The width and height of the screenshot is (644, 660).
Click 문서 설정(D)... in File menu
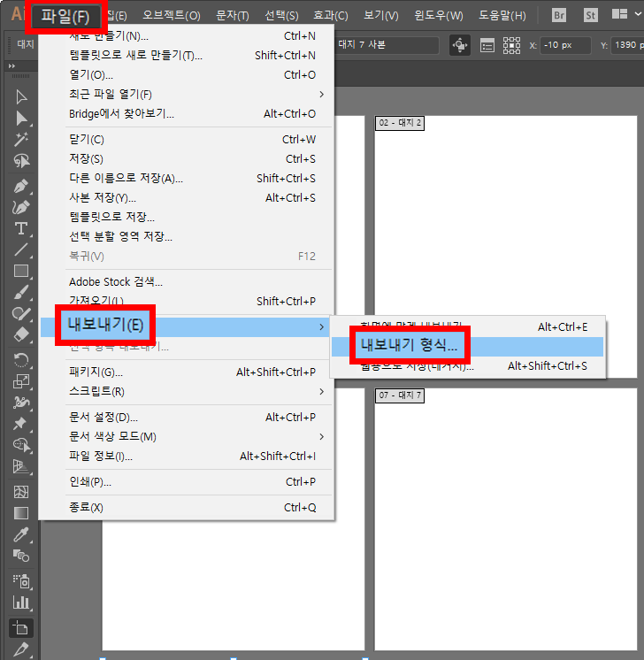[103, 417]
